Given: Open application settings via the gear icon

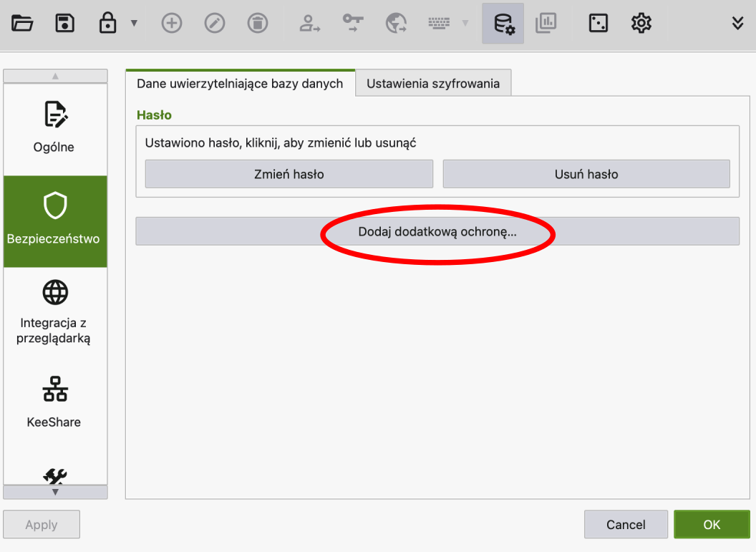Looking at the screenshot, I should click(x=641, y=24).
